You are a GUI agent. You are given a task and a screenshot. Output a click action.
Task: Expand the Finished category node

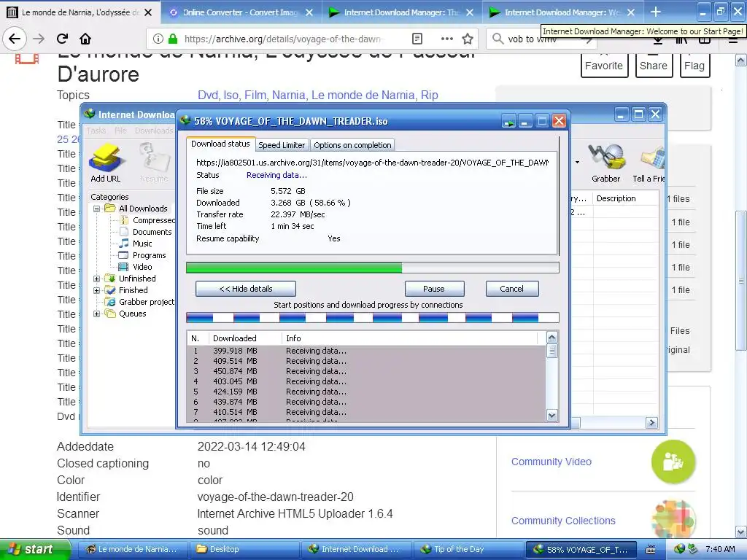(x=97, y=290)
